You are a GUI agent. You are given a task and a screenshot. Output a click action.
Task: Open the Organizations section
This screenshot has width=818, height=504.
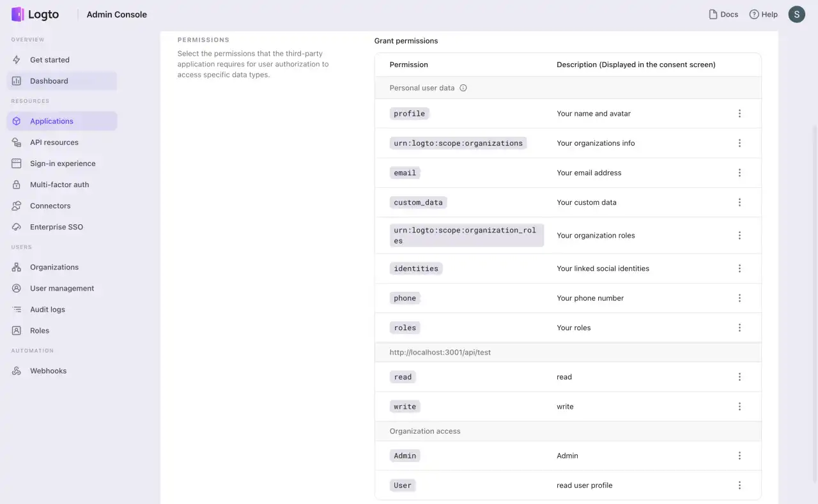[x=54, y=267]
